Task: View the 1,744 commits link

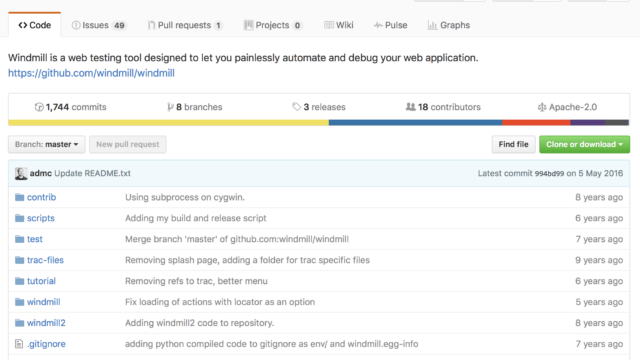Action: (x=70, y=107)
